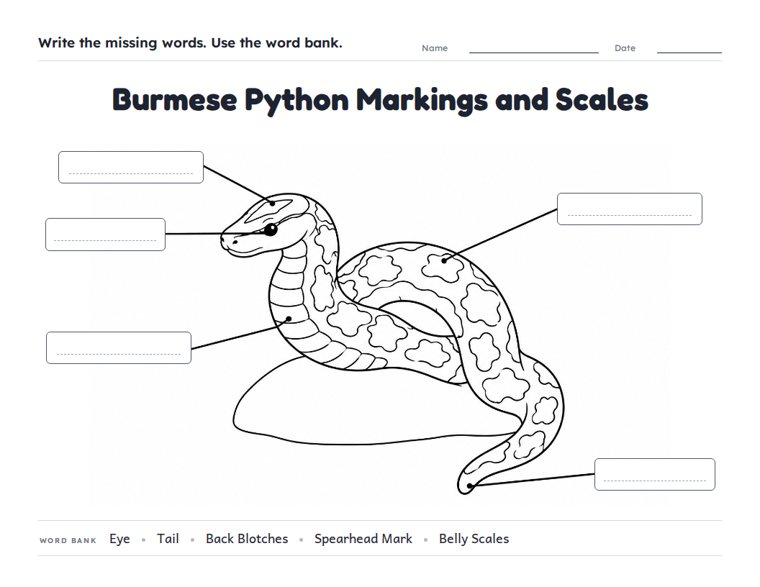Click the label box connected to the snake's eye

105,235
